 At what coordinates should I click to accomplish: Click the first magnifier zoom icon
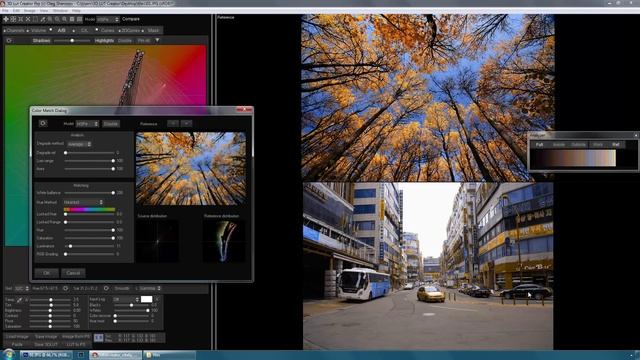click(x=50, y=19)
